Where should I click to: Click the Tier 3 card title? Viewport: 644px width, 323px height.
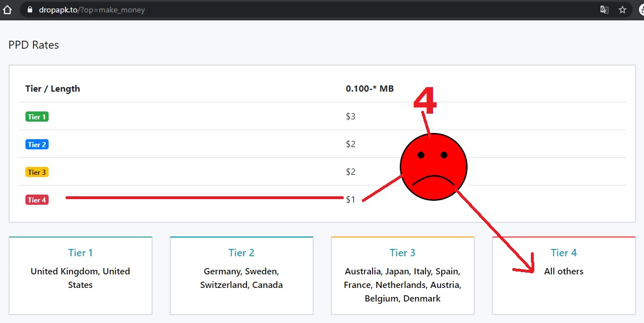[x=402, y=252]
